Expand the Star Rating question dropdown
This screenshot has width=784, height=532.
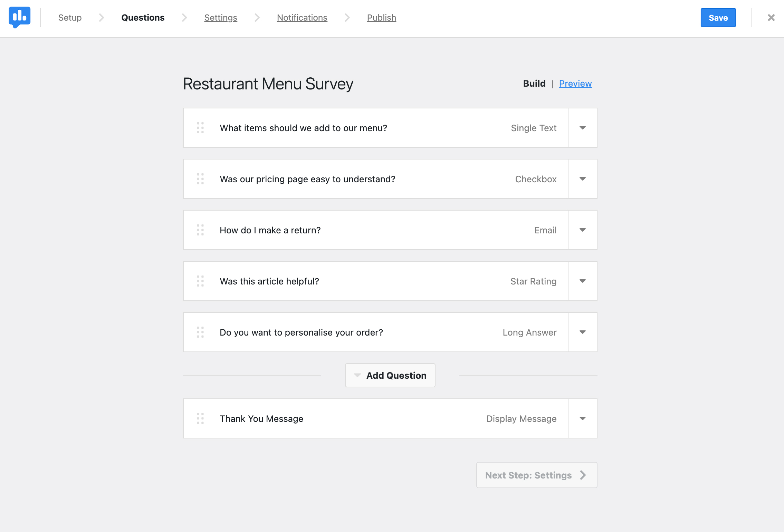pos(583,281)
